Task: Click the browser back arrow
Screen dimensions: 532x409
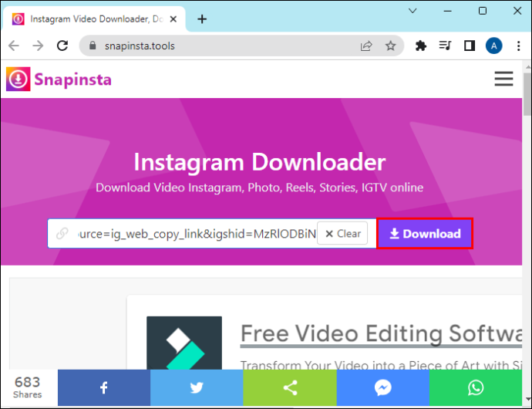Action: [14, 46]
